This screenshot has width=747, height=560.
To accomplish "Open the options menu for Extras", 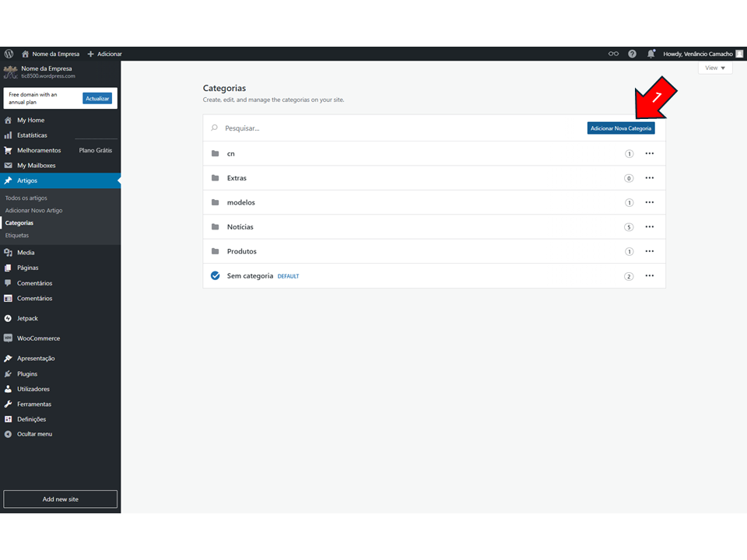I will [x=649, y=178].
